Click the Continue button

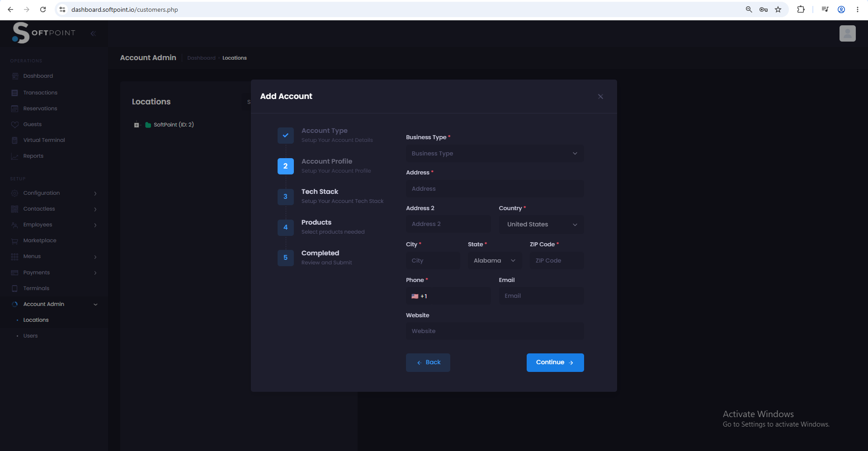pos(555,362)
